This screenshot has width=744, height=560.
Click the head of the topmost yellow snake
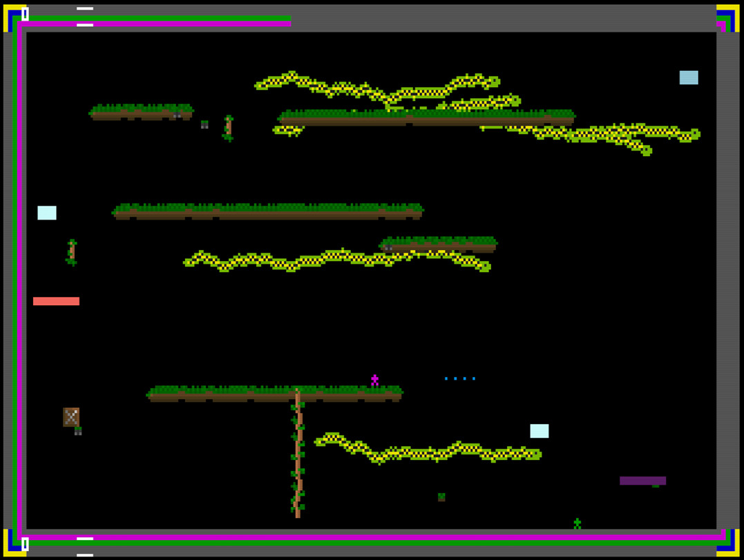[x=495, y=81]
